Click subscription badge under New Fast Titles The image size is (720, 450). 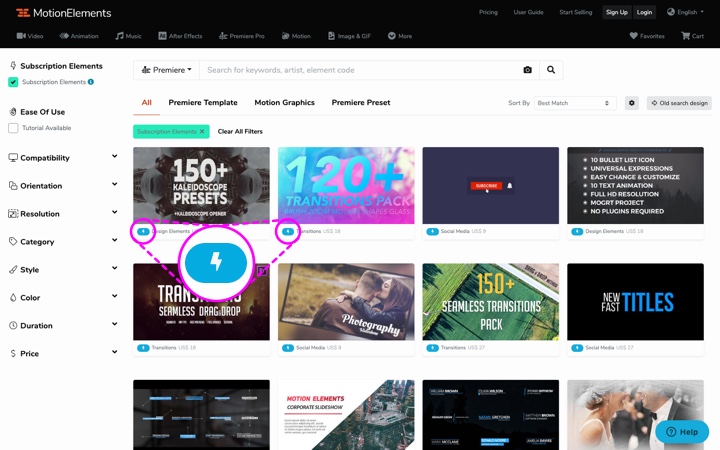tap(577, 348)
